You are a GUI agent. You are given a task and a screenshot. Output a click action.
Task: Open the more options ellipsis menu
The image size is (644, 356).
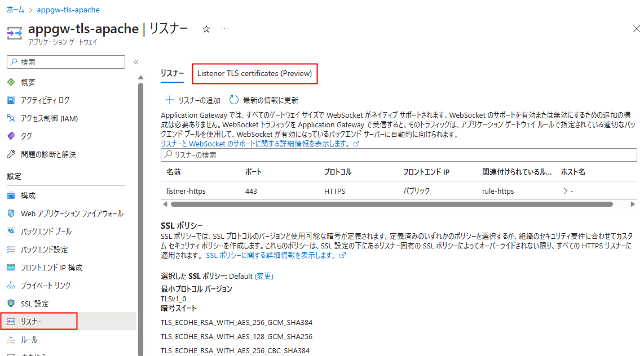224,29
